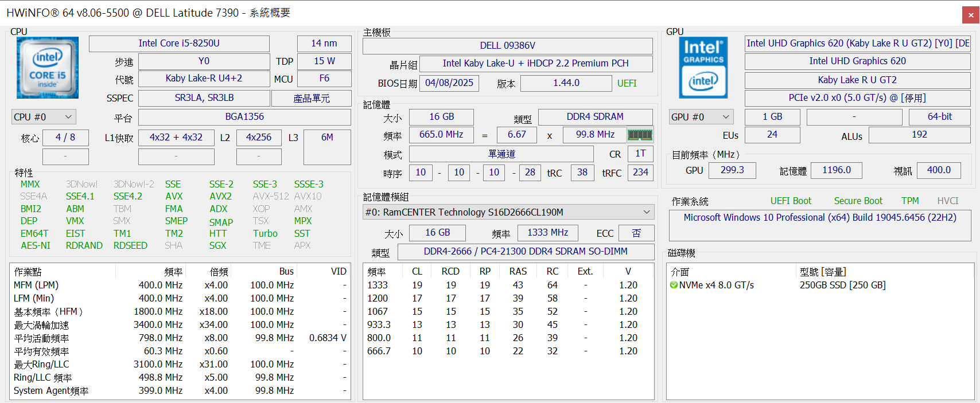Click the 299.3 GPU frequency value
The image size is (980, 403).
pos(732,170)
